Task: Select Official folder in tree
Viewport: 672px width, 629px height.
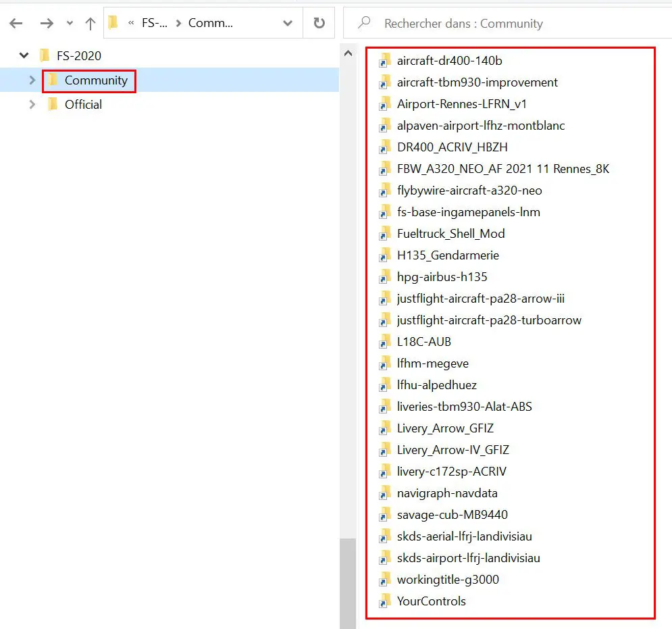Action: pos(83,104)
